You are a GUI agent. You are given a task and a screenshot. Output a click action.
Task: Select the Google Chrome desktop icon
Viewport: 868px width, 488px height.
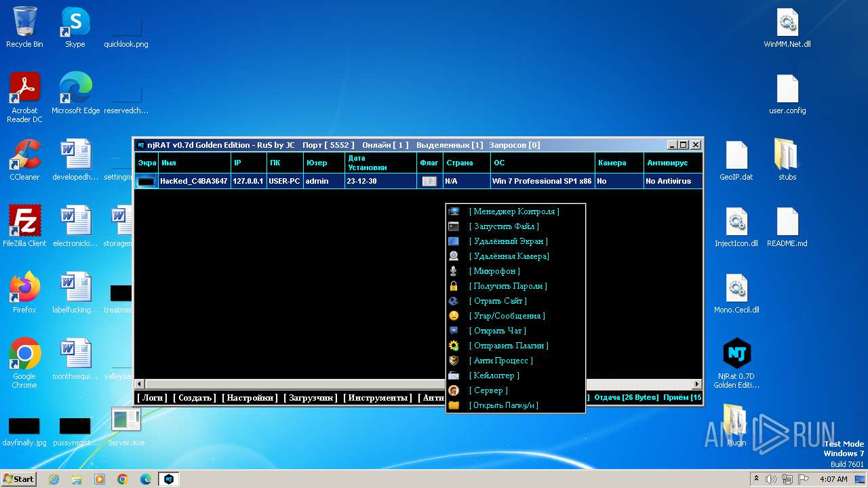[x=24, y=363]
